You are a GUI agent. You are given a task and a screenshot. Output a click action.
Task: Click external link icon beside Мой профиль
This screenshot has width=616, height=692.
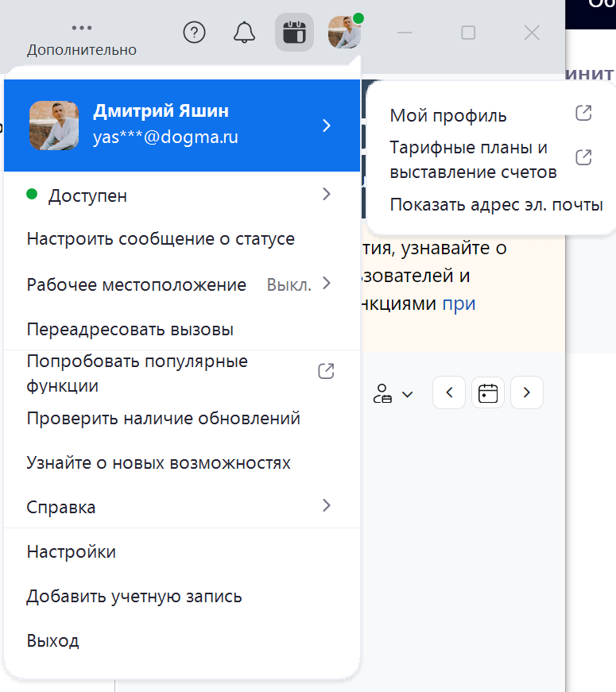(x=583, y=113)
